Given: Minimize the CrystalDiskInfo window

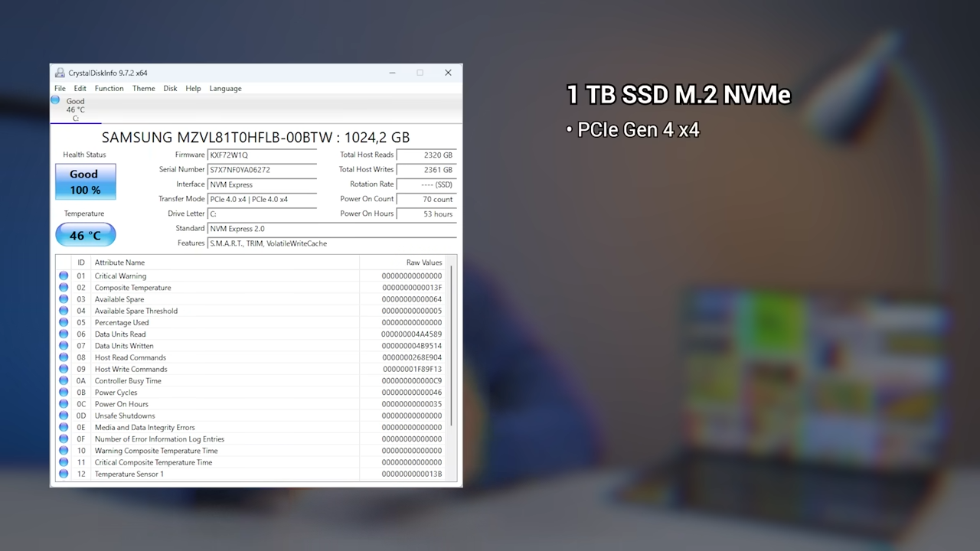Looking at the screenshot, I should [392, 73].
